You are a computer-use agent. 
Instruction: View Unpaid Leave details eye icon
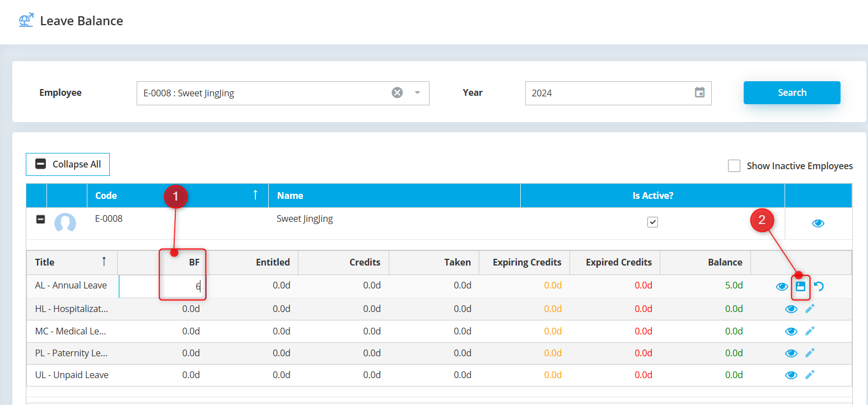coord(791,375)
